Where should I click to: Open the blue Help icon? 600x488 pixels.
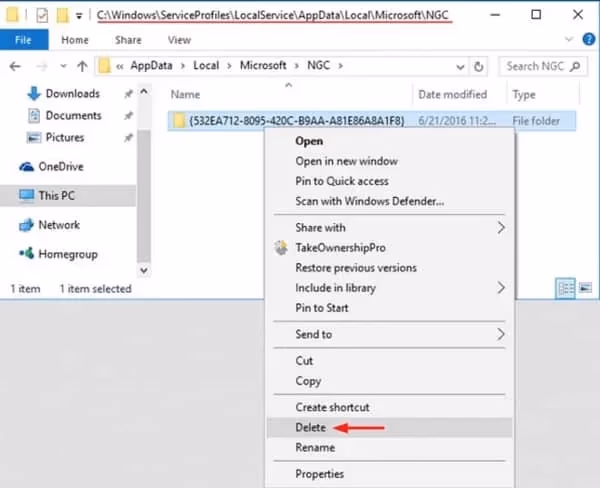click(x=589, y=39)
